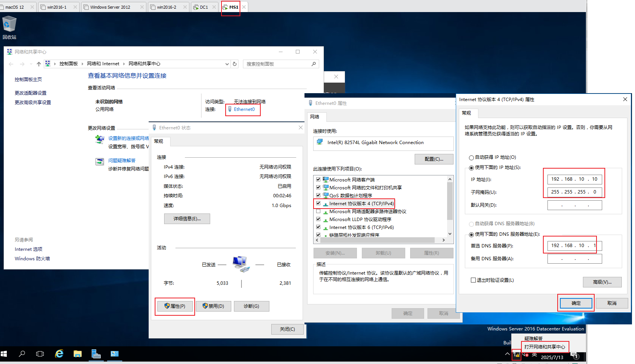Click protocol list scroll-down arrow
Screen dimensions: 635x364
coord(450,234)
